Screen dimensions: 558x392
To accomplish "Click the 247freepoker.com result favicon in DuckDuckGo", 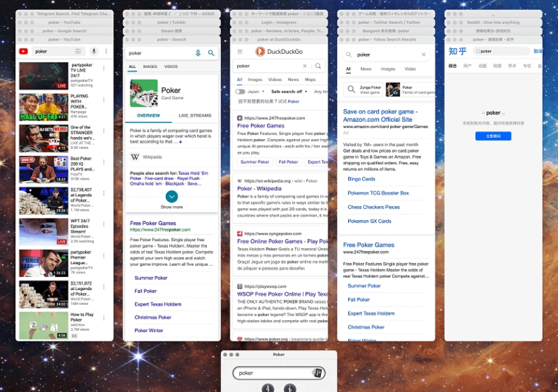I will click(x=240, y=118).
